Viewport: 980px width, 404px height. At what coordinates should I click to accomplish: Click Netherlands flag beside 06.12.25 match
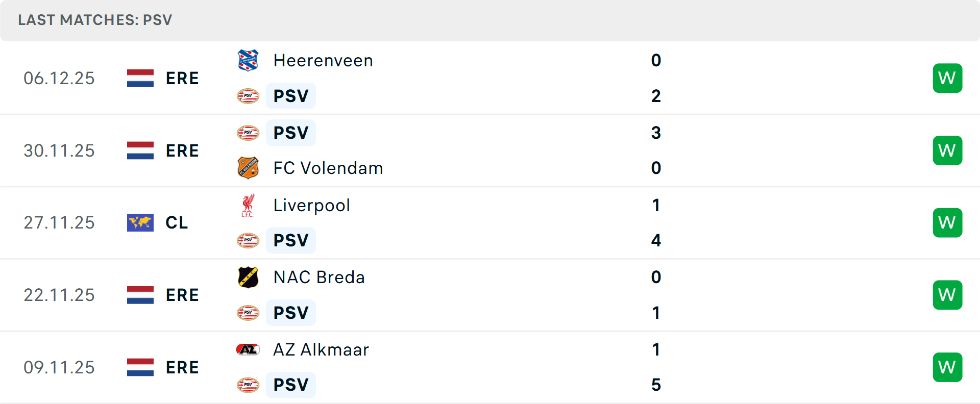pos(140,78)
